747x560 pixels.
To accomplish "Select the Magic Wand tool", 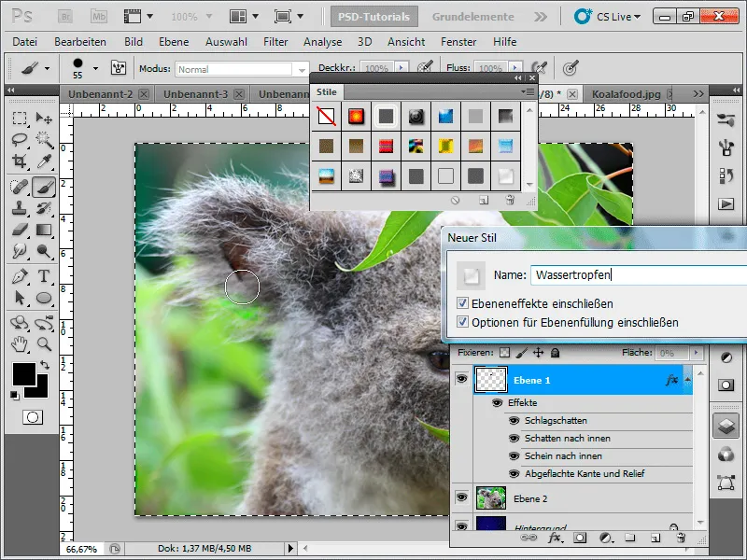I will [44, 139].
